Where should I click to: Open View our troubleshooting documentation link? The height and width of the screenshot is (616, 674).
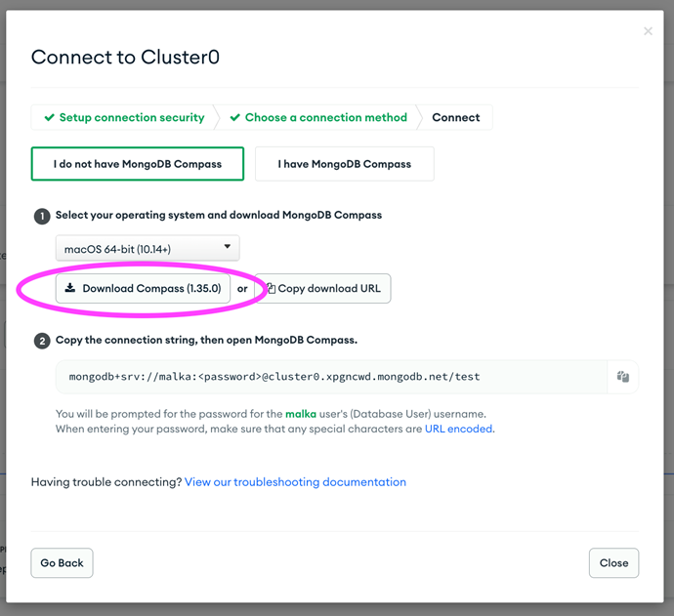click(x=295, y=482)
